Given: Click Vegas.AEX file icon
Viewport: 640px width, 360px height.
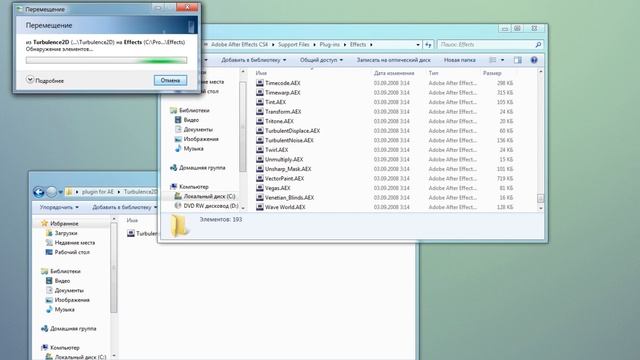Looking at the screenshot, I should click(x=260, y=188).
